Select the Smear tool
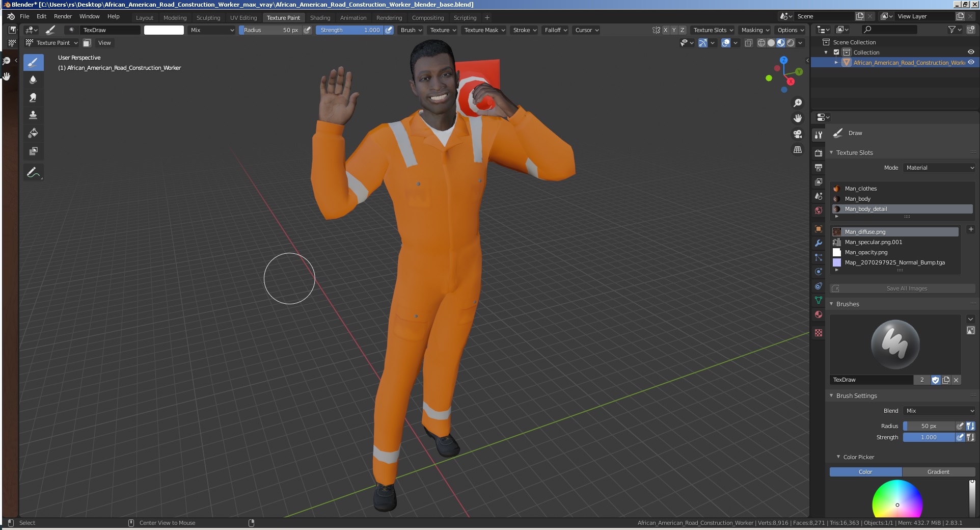The image size is (980, 530). 33,98
